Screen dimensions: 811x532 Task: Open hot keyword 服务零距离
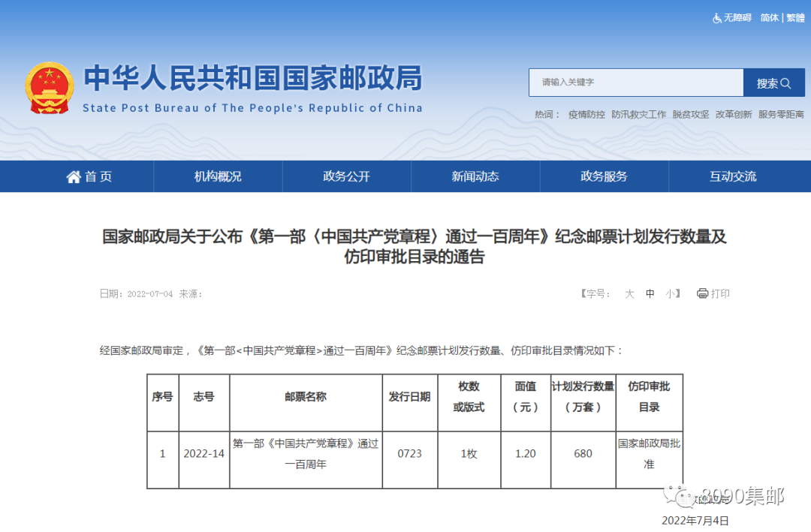(x=781, y=114)
